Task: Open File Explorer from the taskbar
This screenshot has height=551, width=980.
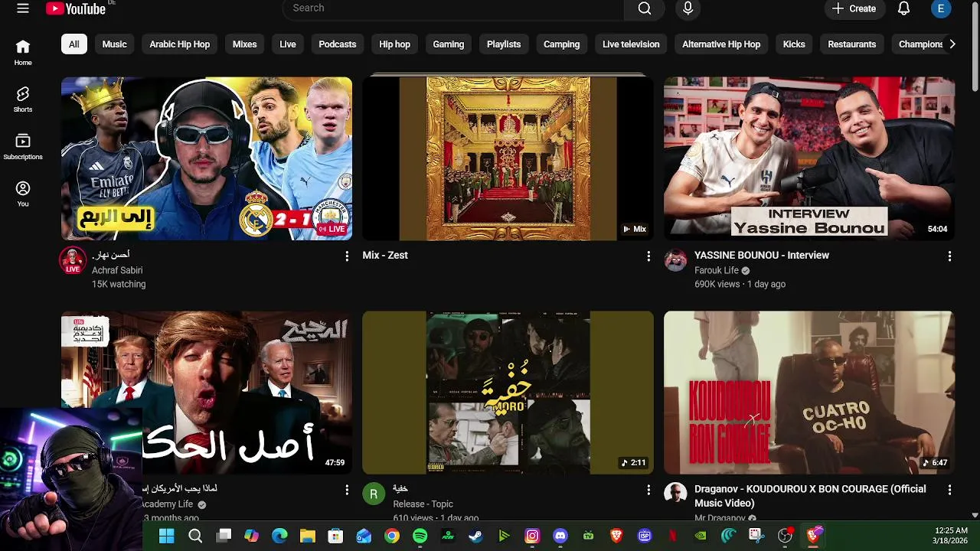Action: pyautogui.click(x=307, y=536)
